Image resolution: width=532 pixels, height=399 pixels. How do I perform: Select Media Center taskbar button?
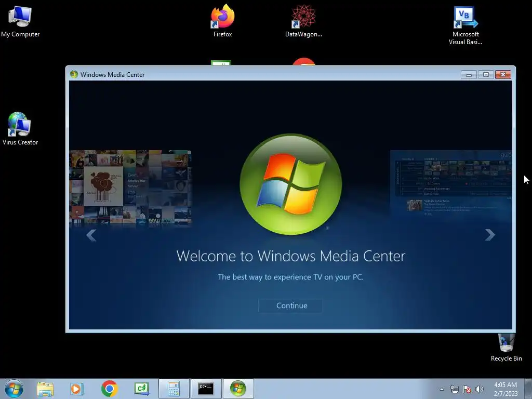238,389
